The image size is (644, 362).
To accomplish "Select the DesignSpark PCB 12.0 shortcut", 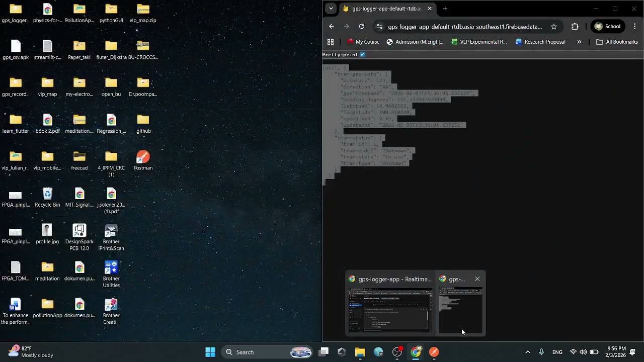I will (79, 237).
